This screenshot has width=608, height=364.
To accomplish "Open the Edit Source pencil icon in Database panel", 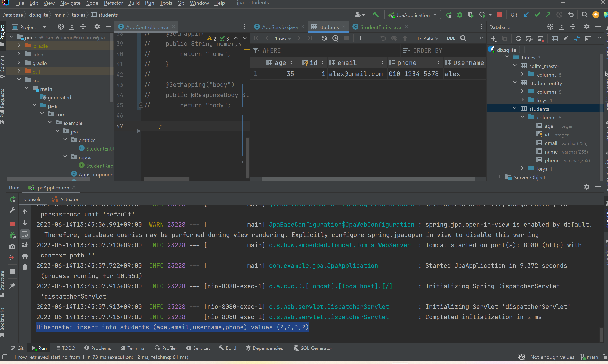I will [566, 38].
